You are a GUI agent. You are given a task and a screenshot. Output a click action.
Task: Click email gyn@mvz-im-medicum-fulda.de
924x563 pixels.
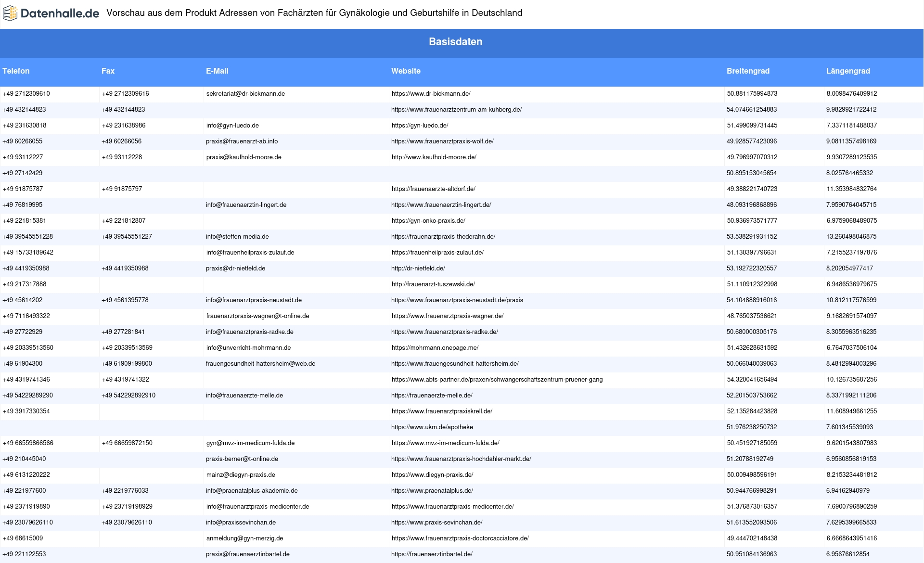click(250, 443)
